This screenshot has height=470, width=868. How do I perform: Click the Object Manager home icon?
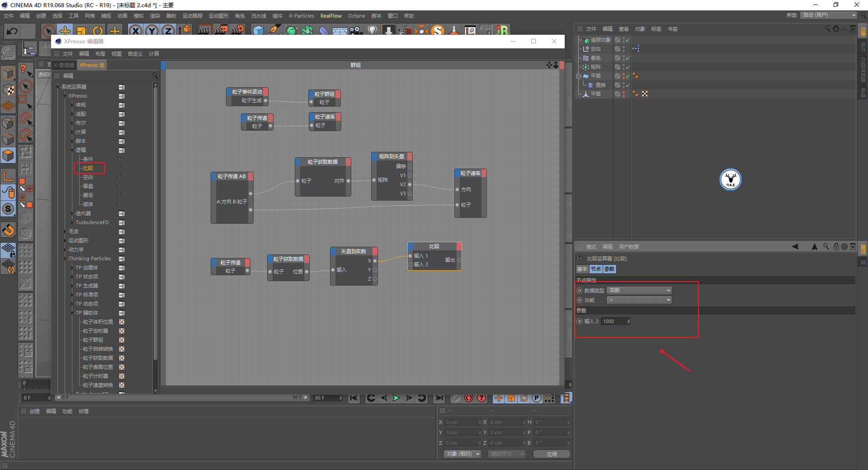coord(835,29)
